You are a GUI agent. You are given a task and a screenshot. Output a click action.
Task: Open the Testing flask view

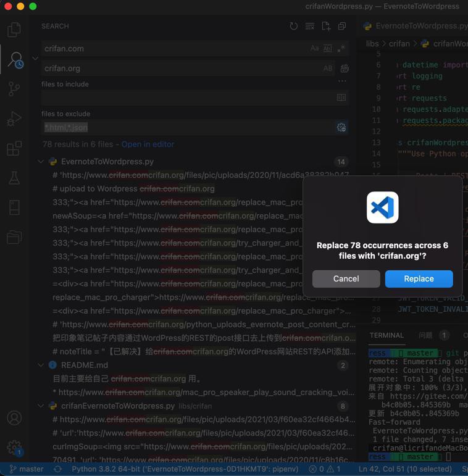click(x=14, y=178)
